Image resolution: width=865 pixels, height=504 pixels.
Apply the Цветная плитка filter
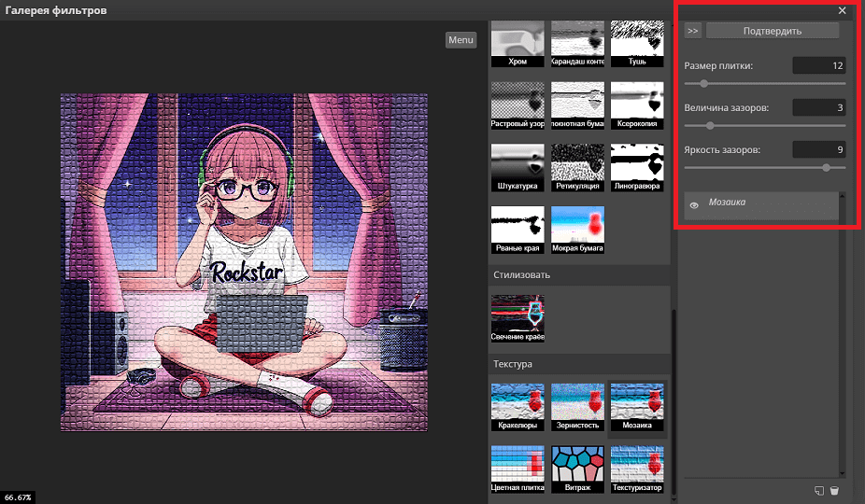[x=518, y=469]
